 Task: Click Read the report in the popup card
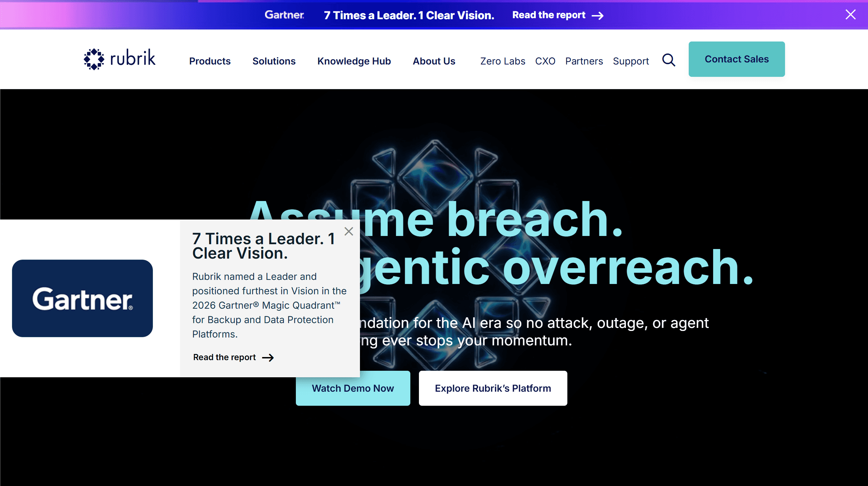pos(225,357)
